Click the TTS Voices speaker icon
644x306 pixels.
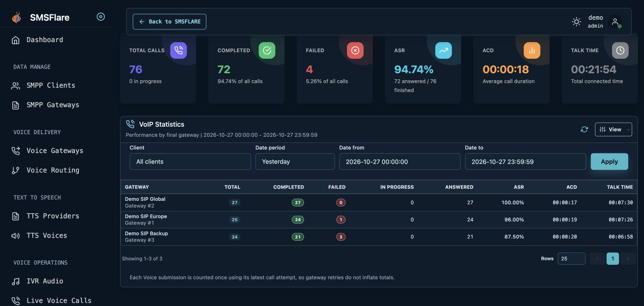tap(16, 236)
